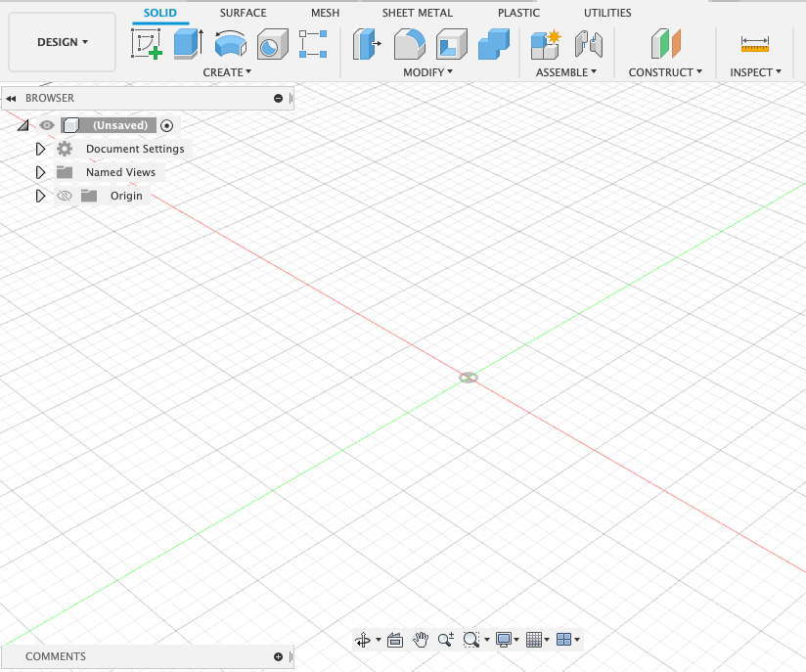Select the Extrude tool
Image resolution: width=806 pixels, height=672 pixels.
(188, 44)
